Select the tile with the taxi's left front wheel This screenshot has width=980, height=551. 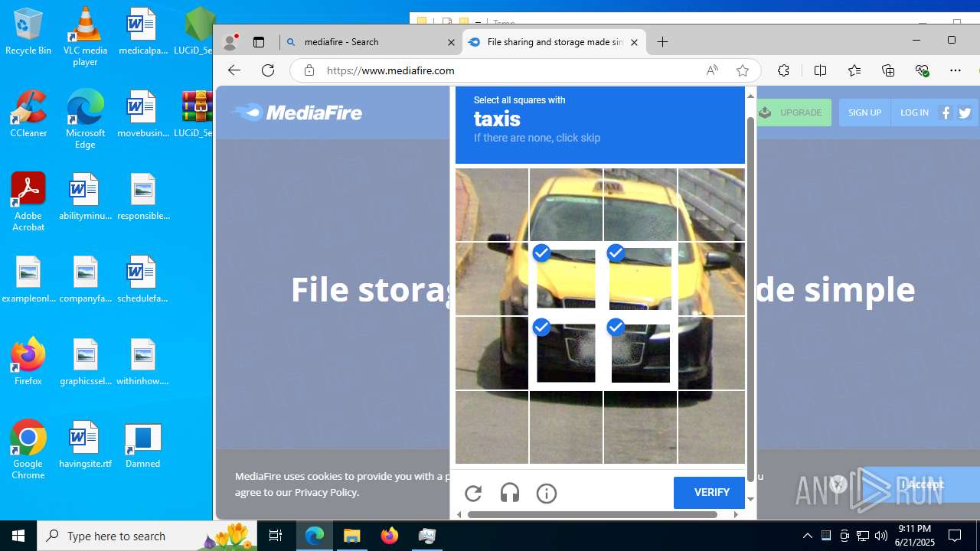pyautogui.click(x=492, y=353)
